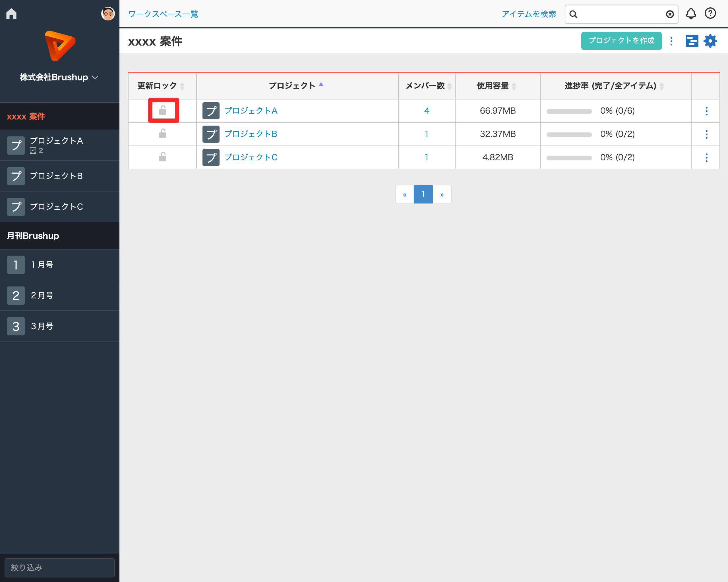Switch to Gantt chart view icon
Viewport: 728px width, 582px height.
(x=692, y=41)
